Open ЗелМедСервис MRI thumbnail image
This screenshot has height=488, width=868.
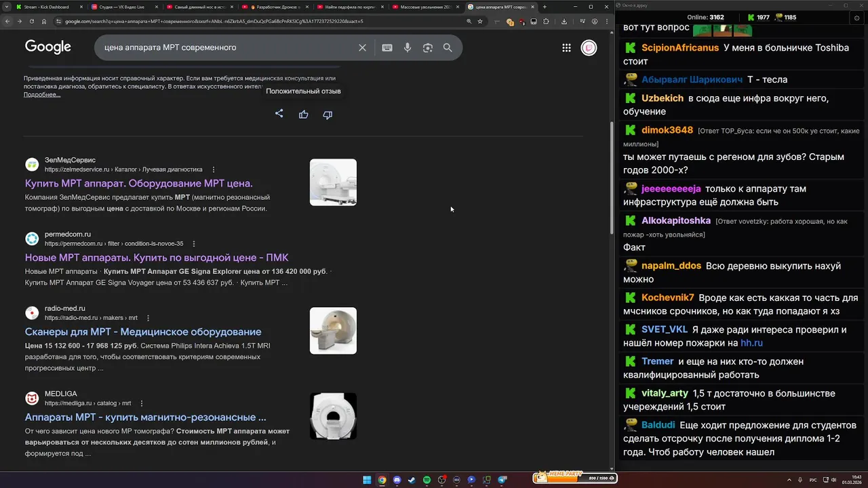tap(333, 182)
